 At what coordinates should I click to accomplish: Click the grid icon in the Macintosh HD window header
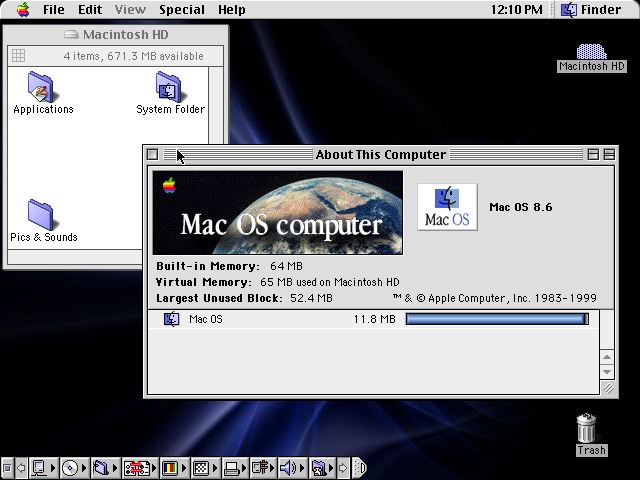coord(18,56)
